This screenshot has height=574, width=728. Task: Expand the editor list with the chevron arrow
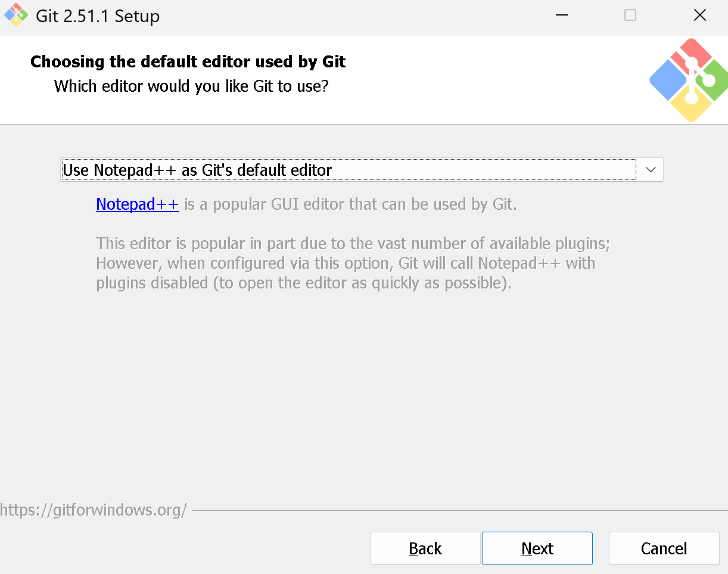[650, 170]
